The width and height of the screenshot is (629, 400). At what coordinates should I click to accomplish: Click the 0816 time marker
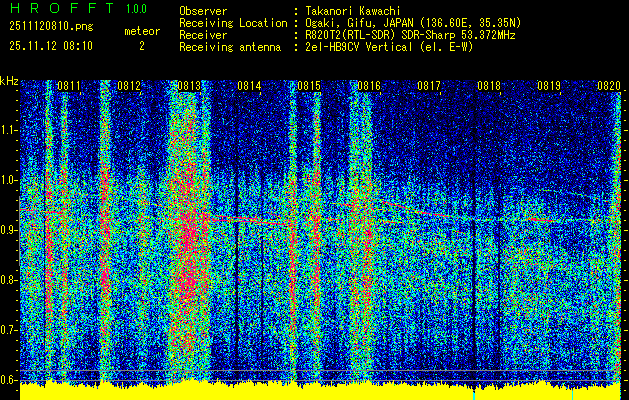point(369,86)
